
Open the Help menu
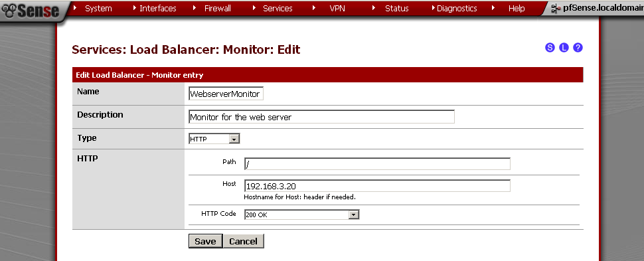(x=517, y=8)
